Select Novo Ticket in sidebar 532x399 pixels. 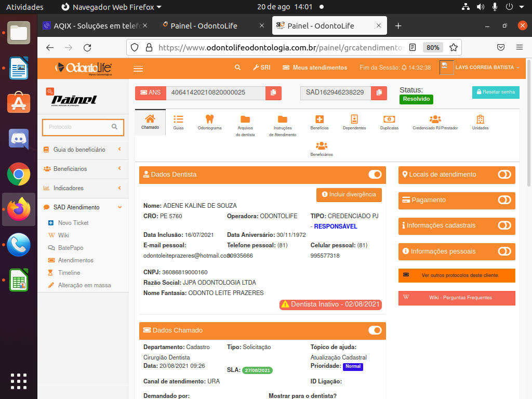coord(73,223)
